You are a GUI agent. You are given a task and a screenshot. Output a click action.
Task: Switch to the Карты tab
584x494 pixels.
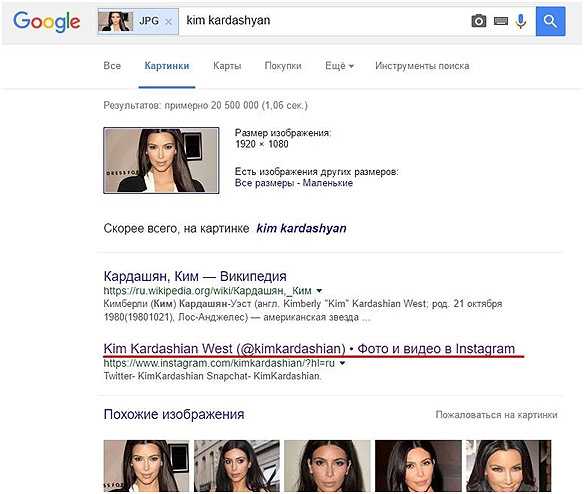pyautogui.click(x=227, y=66)
